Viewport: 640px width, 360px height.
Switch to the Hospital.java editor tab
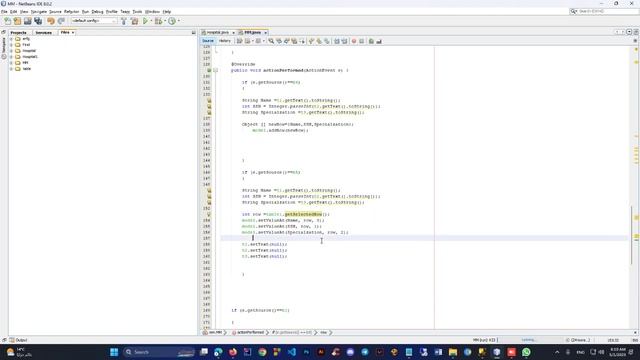coord(218,33)
